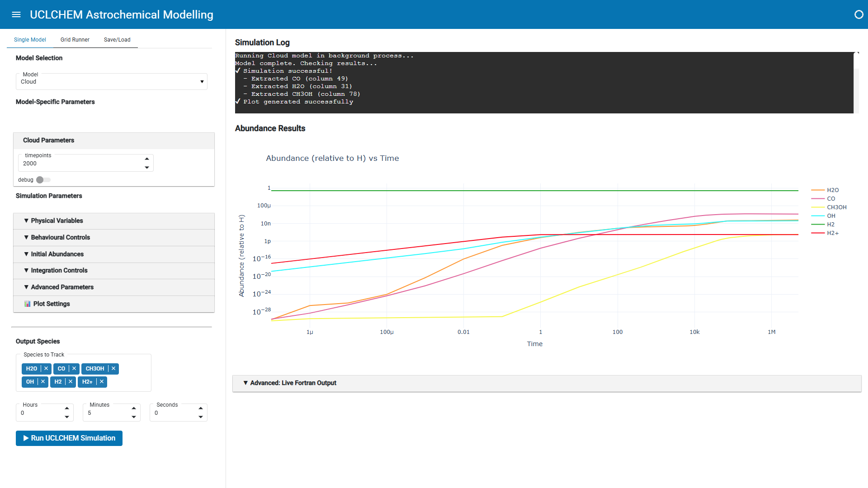Decrement the Hours field
Screen dimensions: 868x488
pyautogui.click(x=67, y=417)
